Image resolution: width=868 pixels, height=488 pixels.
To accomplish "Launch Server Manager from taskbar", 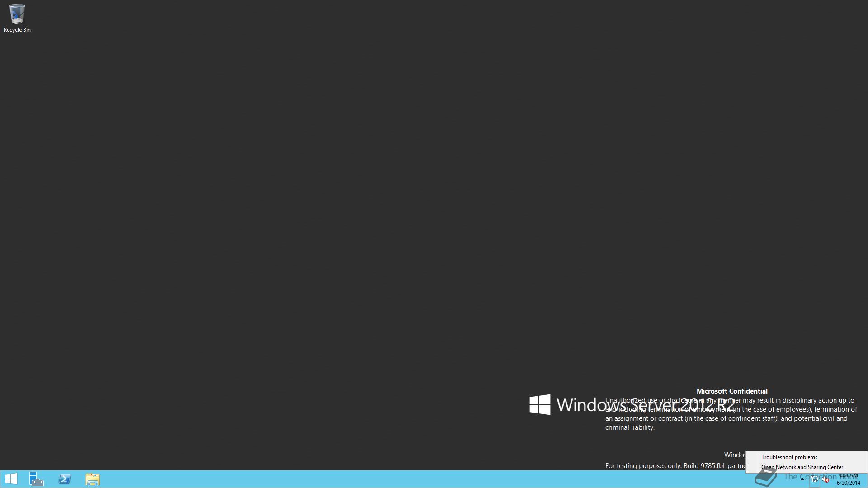I will click(37, 479).
